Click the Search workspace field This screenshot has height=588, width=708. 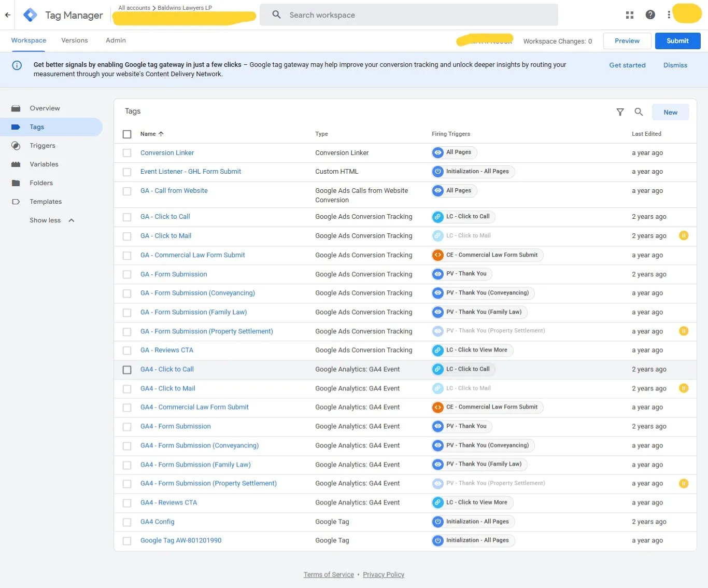[x=409, y=15]
